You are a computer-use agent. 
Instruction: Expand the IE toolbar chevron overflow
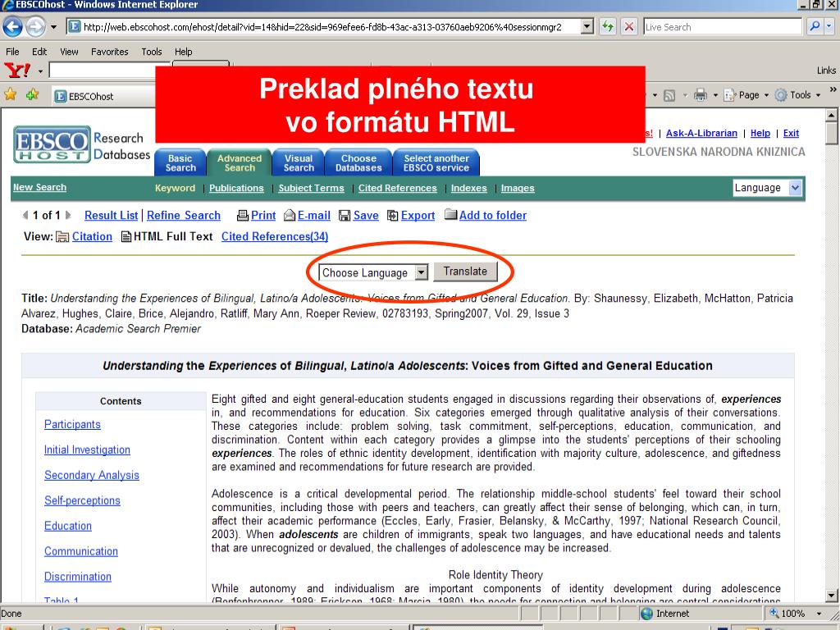click(833, 89)
